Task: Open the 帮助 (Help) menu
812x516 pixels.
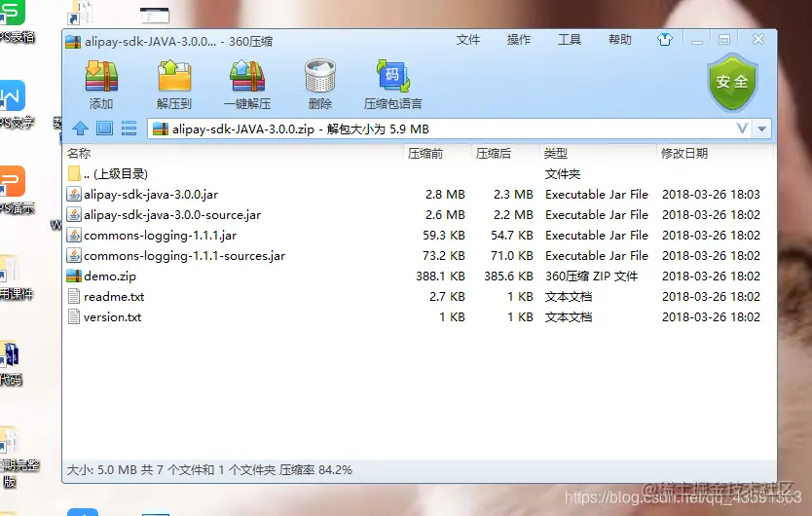Action: tap(620, 40)
